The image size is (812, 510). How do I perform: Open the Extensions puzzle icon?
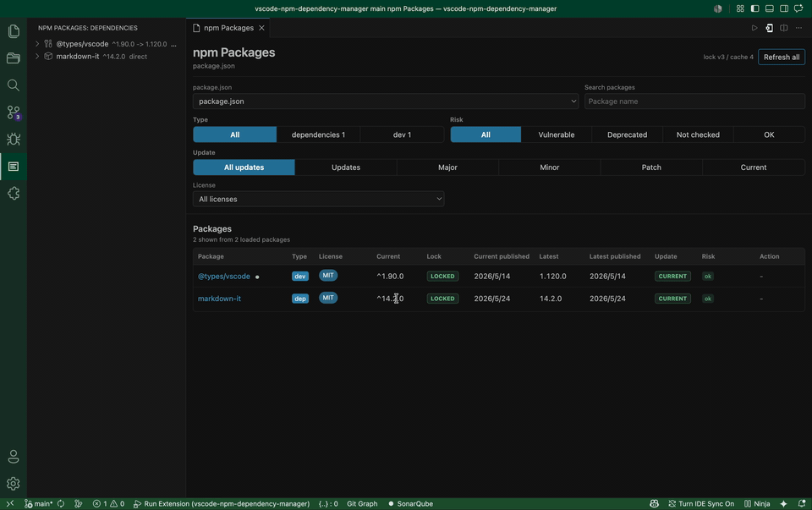14,193
